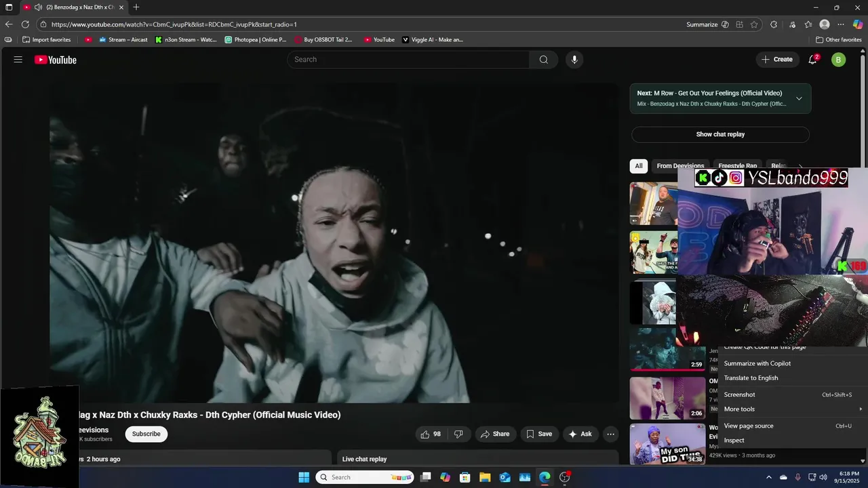Image resolution: width=868 pixels, height=488 pixels.
Task: Subscribe to the Deevisions channel
Action: point(146,434)
